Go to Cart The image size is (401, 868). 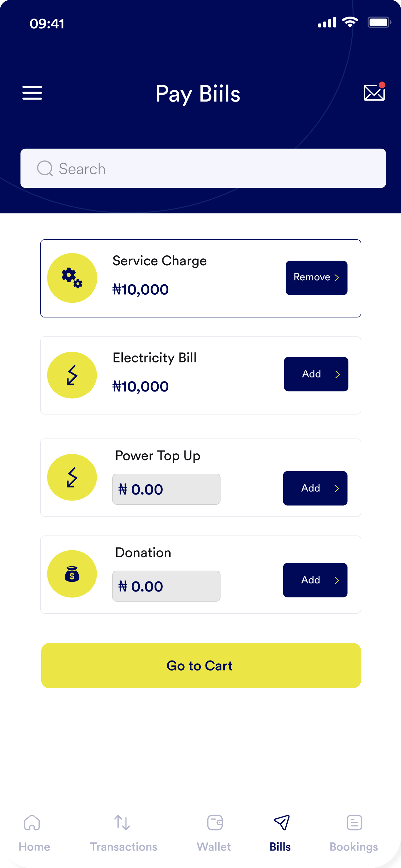coord(201,666)
